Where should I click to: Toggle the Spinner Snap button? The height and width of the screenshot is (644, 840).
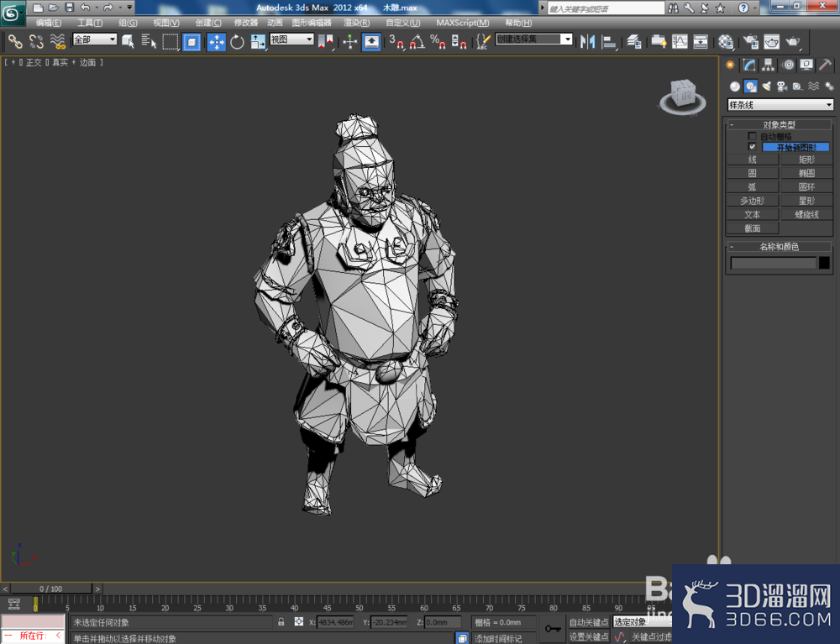click(459, 42)
